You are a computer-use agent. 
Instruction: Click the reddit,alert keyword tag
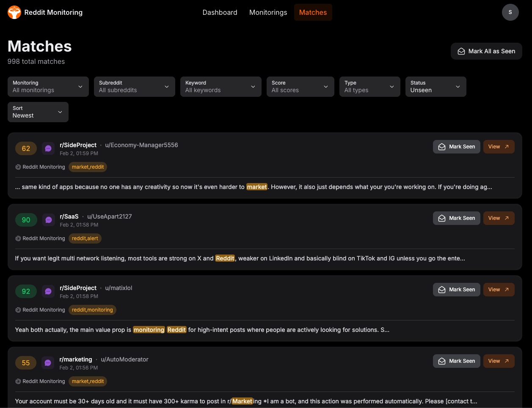(x=85, y=238)
